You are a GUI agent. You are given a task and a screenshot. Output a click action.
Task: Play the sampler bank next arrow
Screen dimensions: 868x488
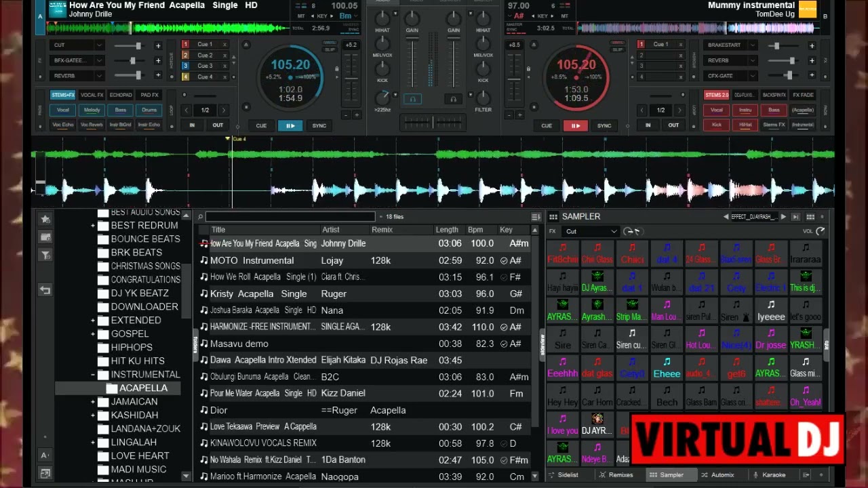click(x=783, y=217)
